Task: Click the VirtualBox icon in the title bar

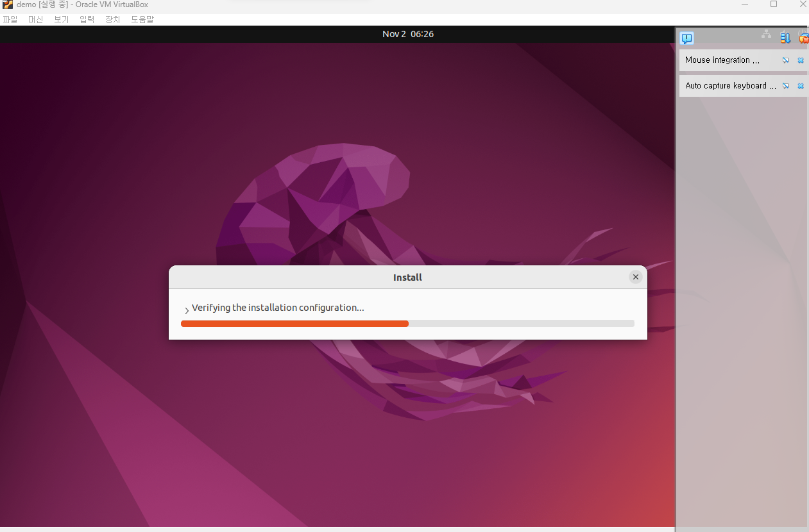Action: [8, 4]
